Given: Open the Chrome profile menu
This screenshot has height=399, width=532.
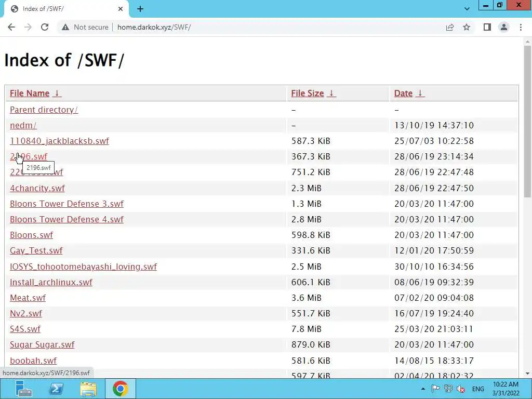Looking at the screenshot, I should click(x=504, y=27).
